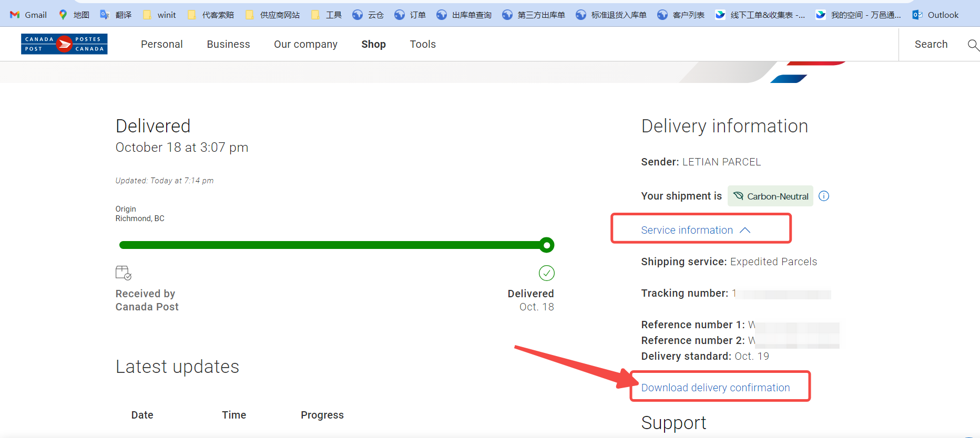Open the Personal menu
Image resolution: width=980 pixels, height=438 pixels.
pyautogui.click(x=162, y=44)
